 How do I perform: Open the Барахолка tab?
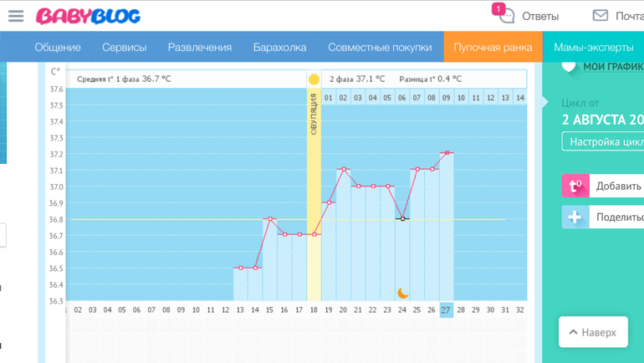[279, 47]
